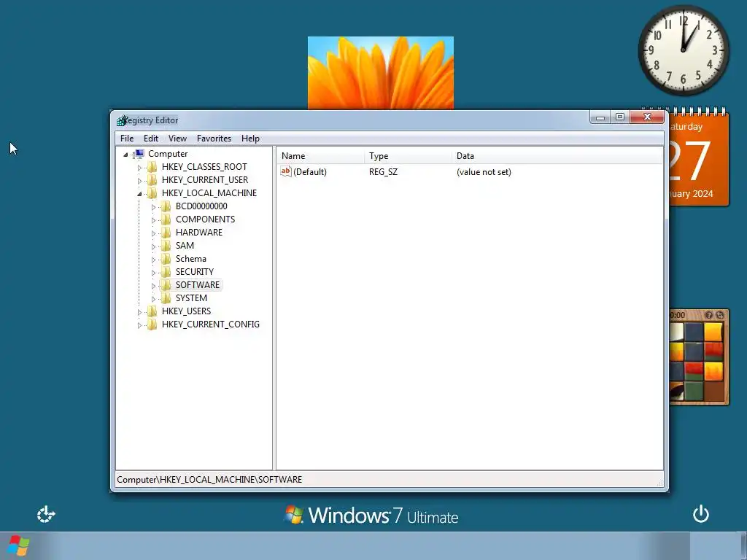The image size is (747, 560).
Task: Open the Edit menu
Action: click(x=150, y=139)
